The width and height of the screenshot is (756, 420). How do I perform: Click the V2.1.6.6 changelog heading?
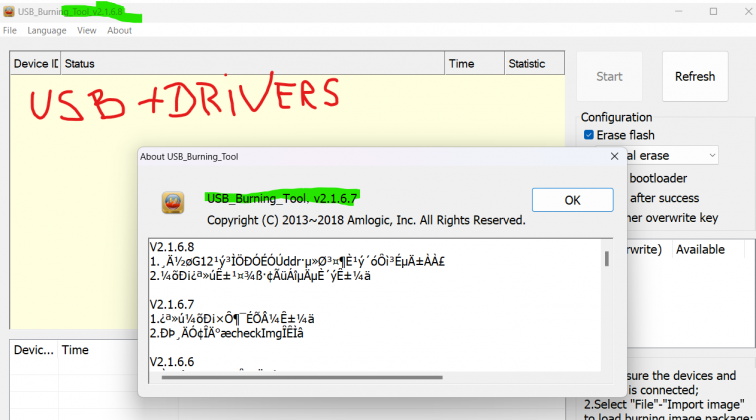click(x=172, y=362)
